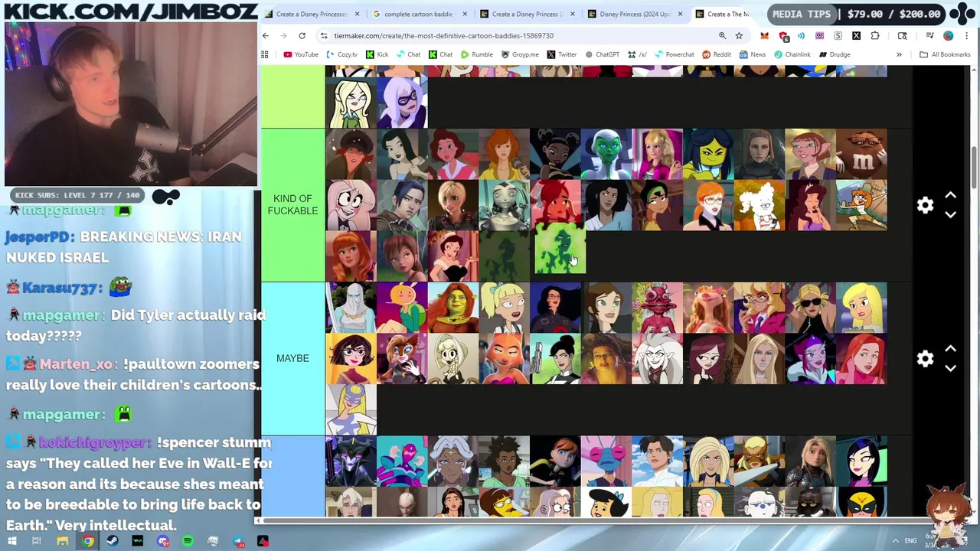Open the Rumble bookmark
This screenshot has height=551, width=980.
(x=476, y=54)
